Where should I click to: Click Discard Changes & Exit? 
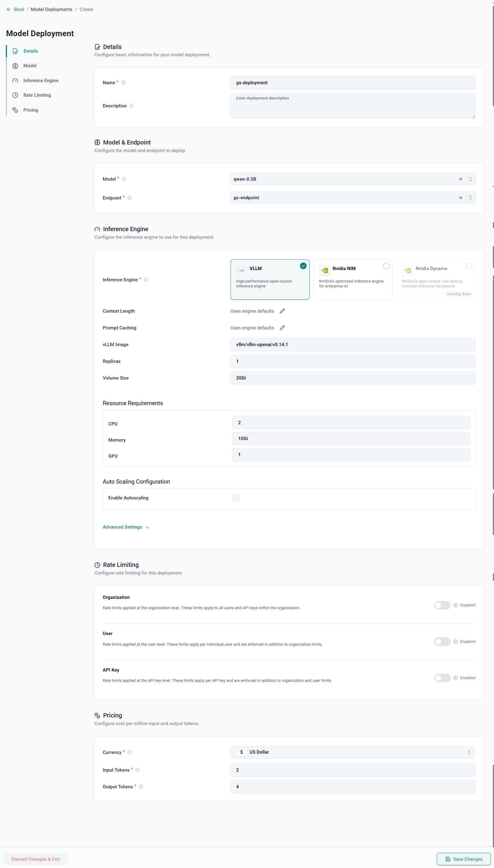(35, 859)
